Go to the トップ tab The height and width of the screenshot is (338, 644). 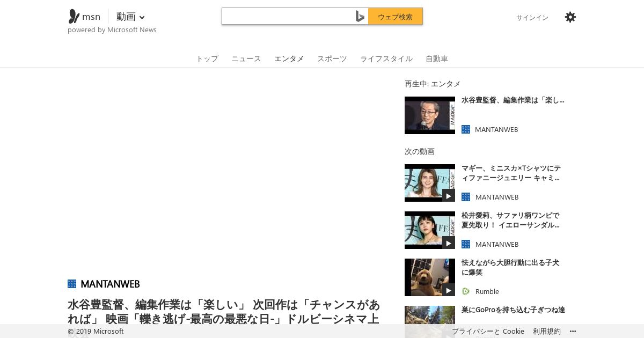pyautogui.click(x=207, y=58)
